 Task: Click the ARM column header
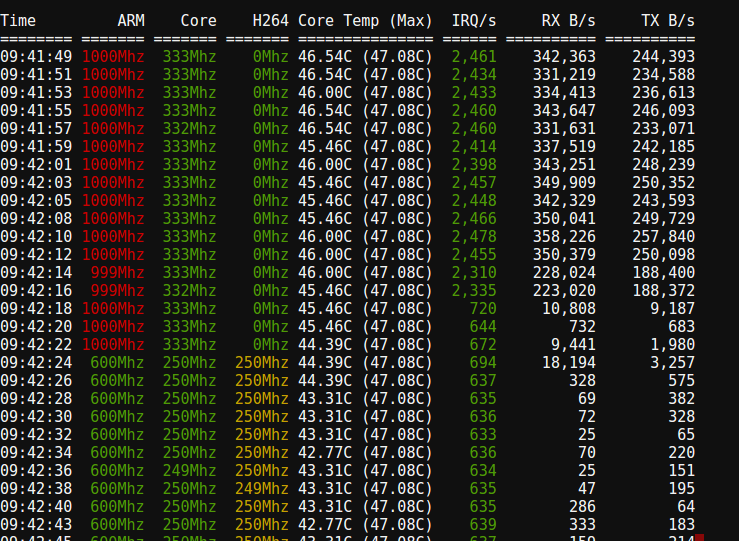(x=131, y=21)
